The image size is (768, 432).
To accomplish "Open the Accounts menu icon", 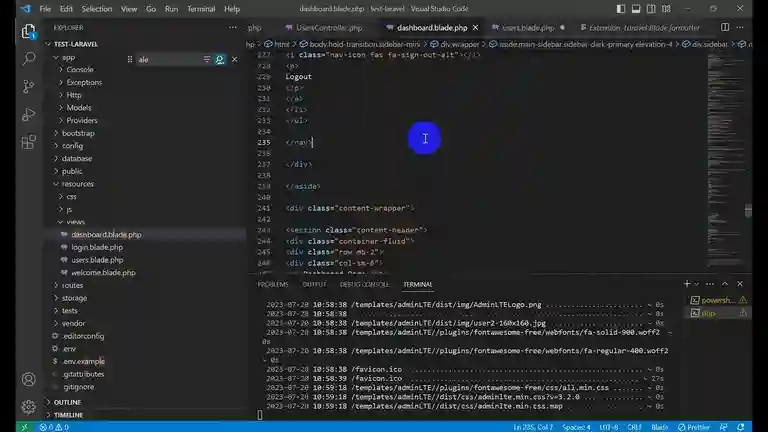I will 28,379.
